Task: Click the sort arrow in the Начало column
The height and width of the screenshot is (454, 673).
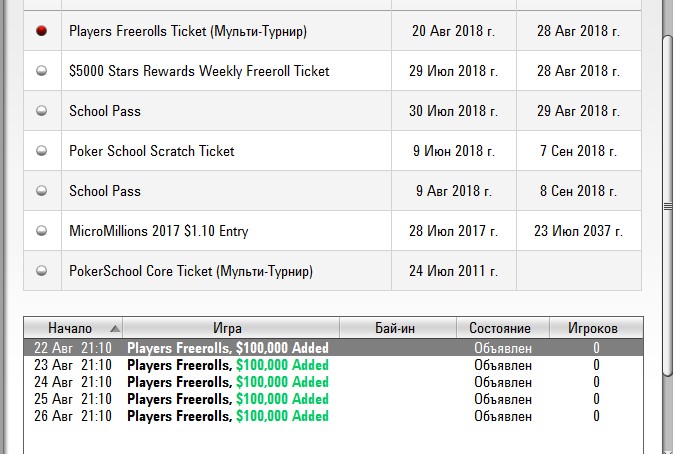Action: tap(115, 329)
